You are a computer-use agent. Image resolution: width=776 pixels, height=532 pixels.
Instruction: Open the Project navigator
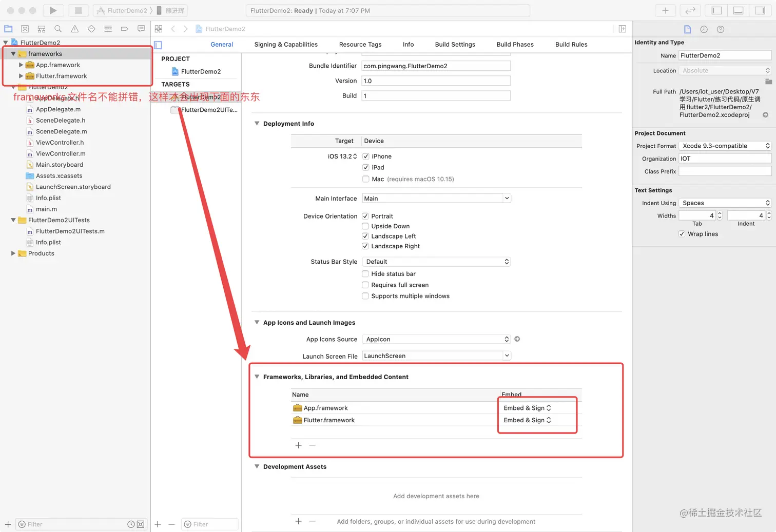(8, 29)
